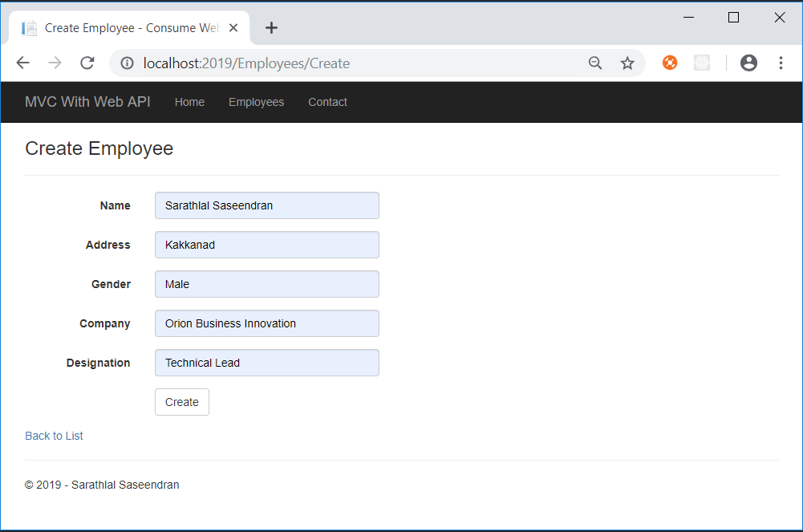This screenshot has width=803, height=532.
Task: Click the Name input field
Action: (x=266, y=205)
